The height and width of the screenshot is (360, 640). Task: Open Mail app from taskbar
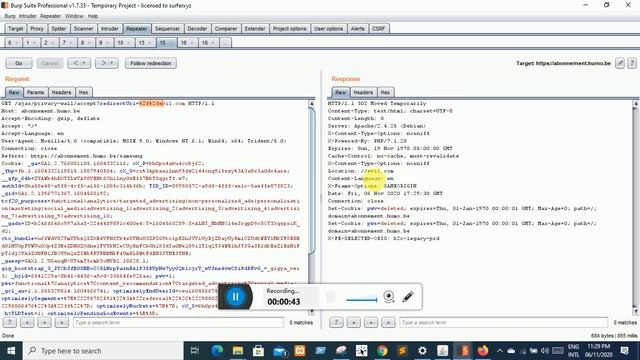click(280, 351)
